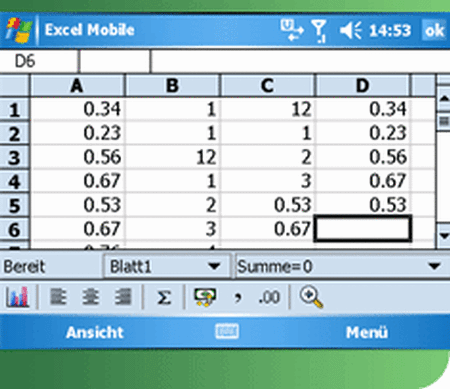This screenshot has height=389, width=450.
Task: Click cell B6 with value 3
Action: (172, 229)
